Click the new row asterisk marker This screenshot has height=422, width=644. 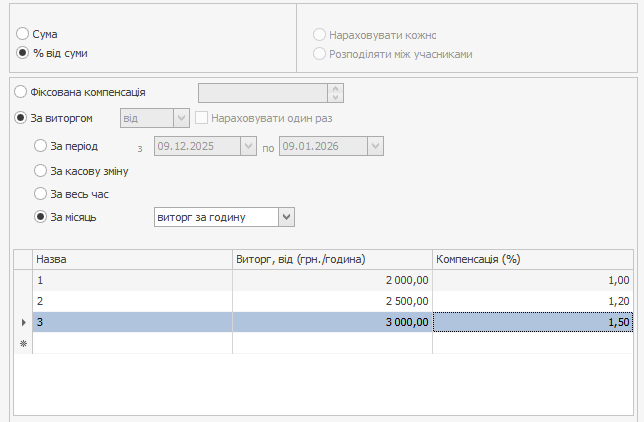click(x=23, y=343)
